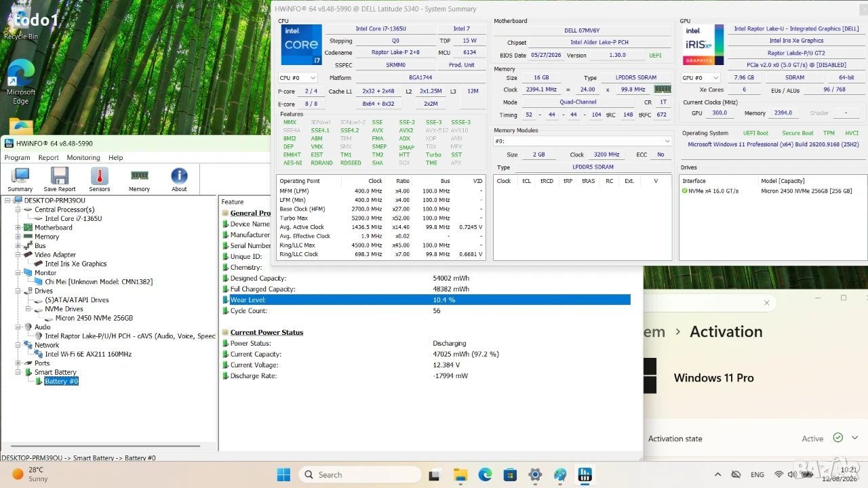
Task: Show hidden system tray icons chevron
Action: click(x=717, y=474)
